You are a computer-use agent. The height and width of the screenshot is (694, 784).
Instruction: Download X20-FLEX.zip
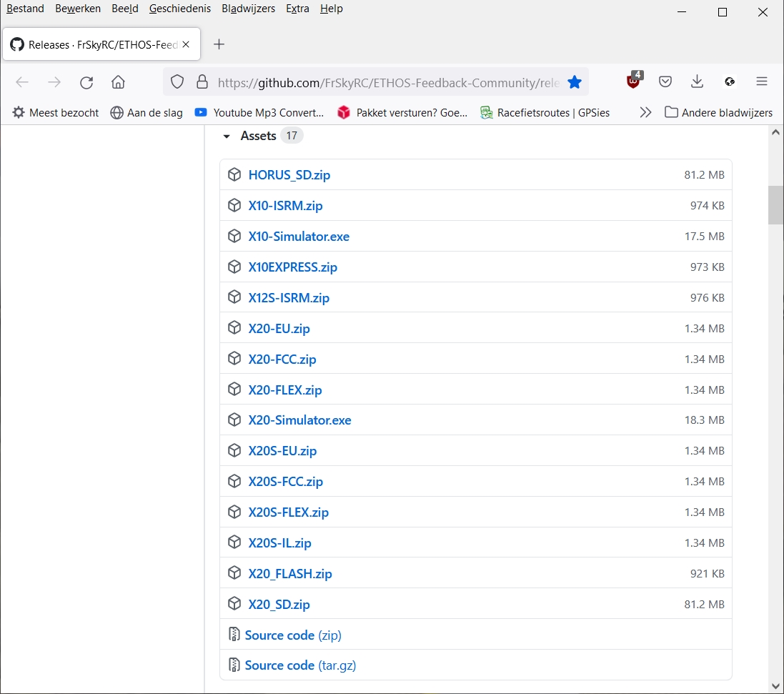285,390
